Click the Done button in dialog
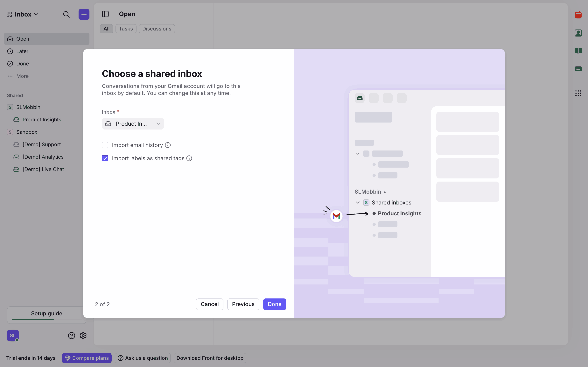 [x=274, y=304]
